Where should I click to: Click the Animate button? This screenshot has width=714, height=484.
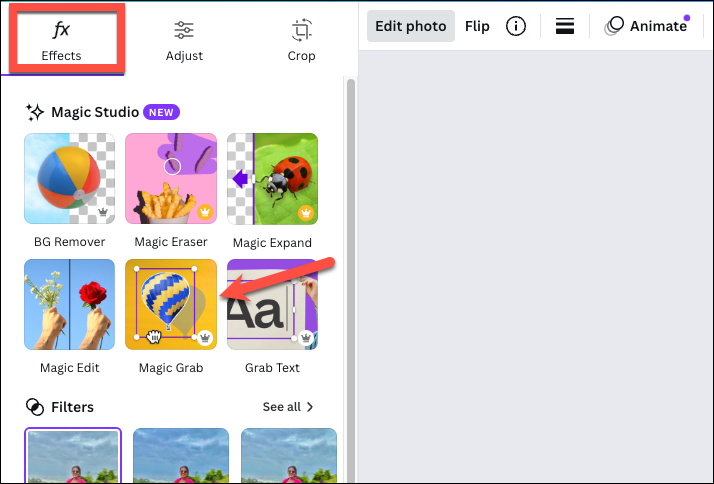[x=647, y=26]
